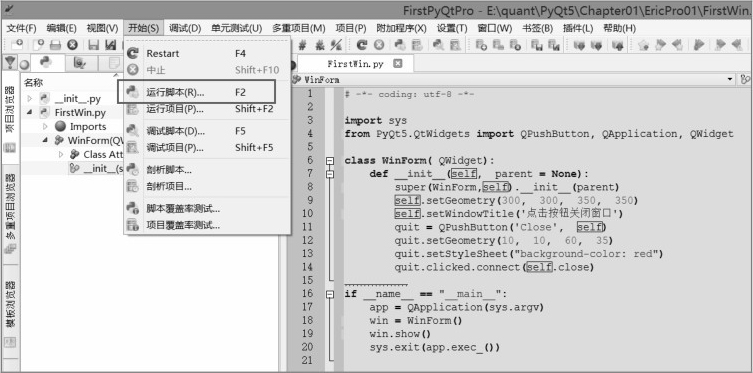Toggle the fold marker on line 6
This screenshot has height=373, width=753.
329,161
